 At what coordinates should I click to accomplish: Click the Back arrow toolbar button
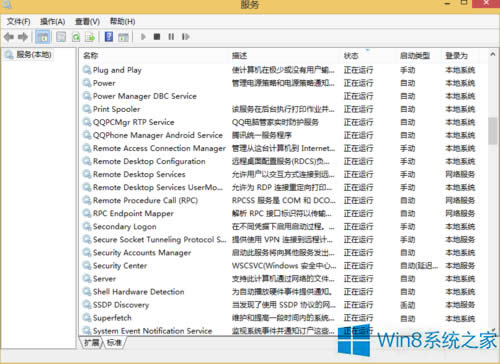pos(9,37)
